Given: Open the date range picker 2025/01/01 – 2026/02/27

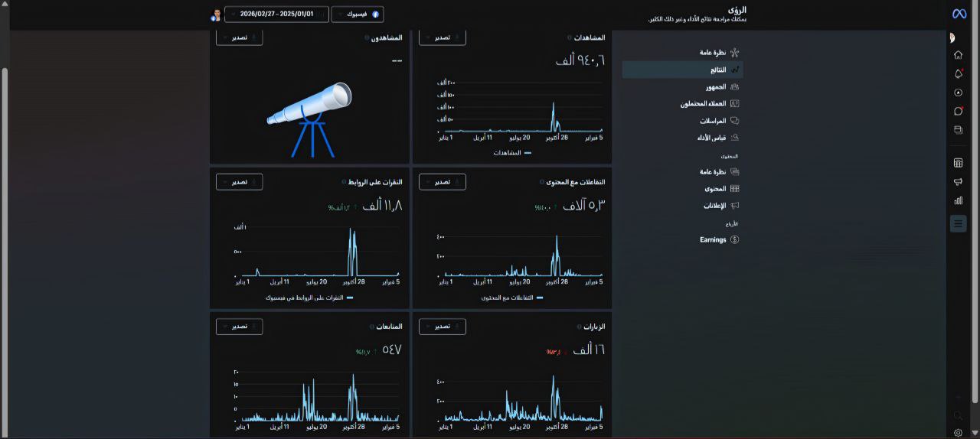Looking at the screenshot, I should tap(276, 14).
